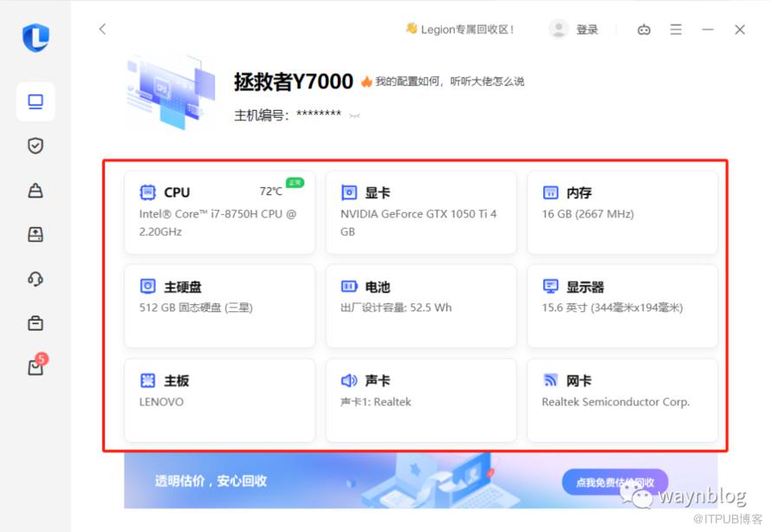Select the 16 GB (2667 MHz) text
The image size is (771, 532).
587,214
